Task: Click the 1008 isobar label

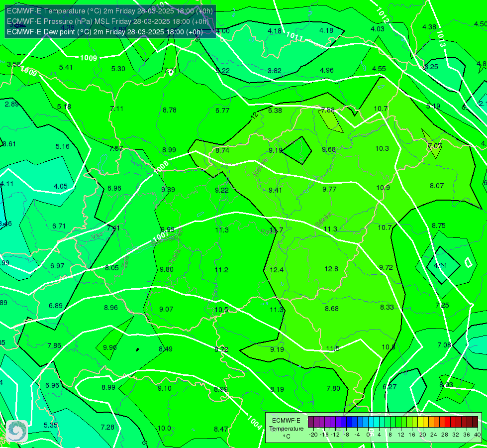Action: pyautogui.click(x=161, y=166)
